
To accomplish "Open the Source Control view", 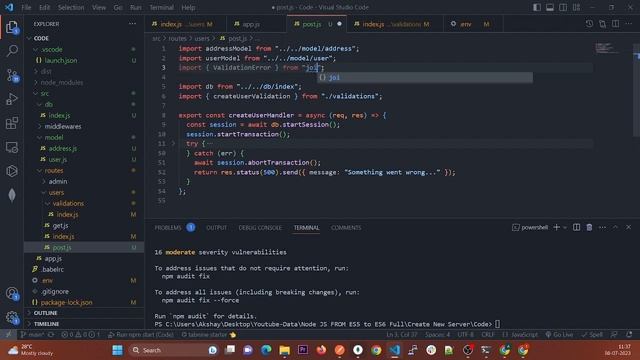I will (12, 75).
